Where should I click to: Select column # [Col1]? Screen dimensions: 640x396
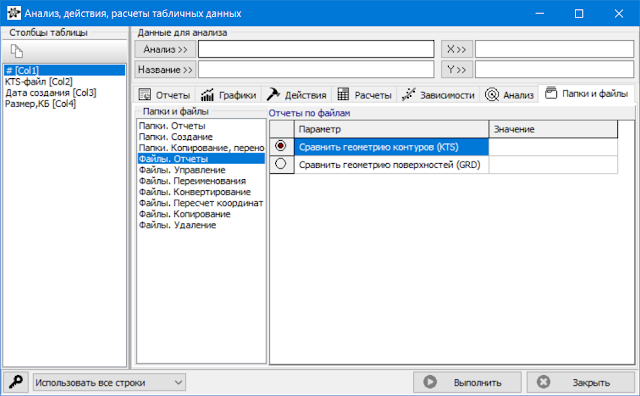point(64,70)
